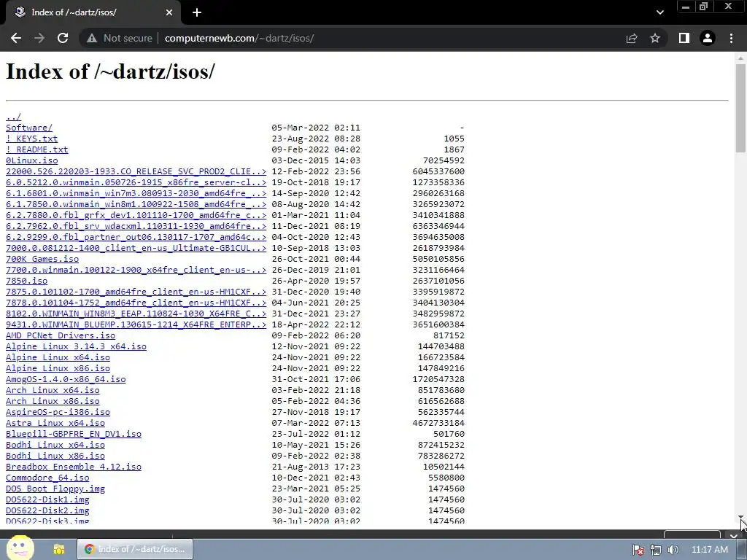Download DOS622-Disk1.img
747x560 pixels.
(47, 500)
